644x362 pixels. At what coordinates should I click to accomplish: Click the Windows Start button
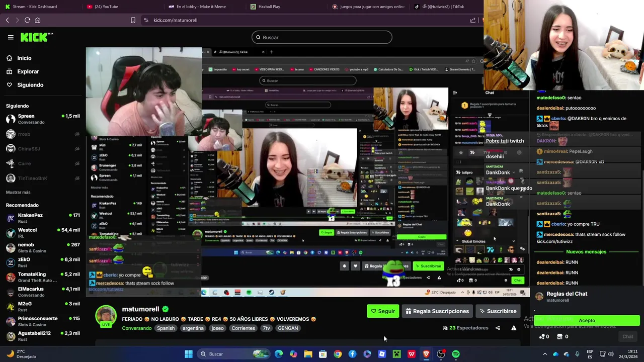pos(189,354)
